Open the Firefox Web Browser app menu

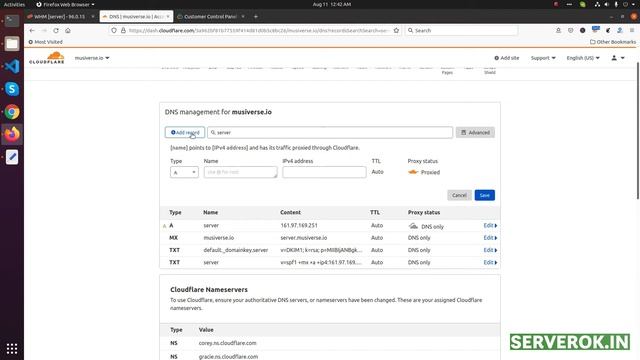tap(65, 4)
